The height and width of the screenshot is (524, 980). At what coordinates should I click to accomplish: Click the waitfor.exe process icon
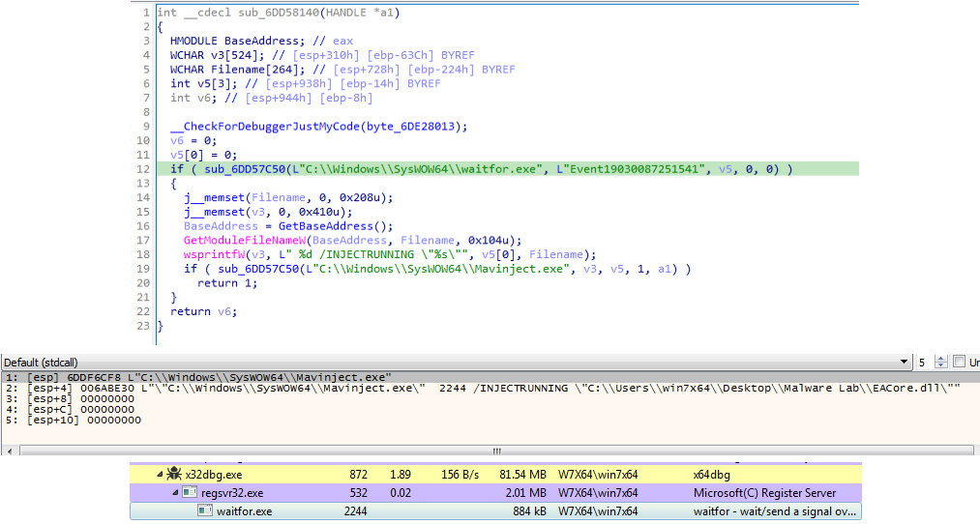tap(204, 511)
